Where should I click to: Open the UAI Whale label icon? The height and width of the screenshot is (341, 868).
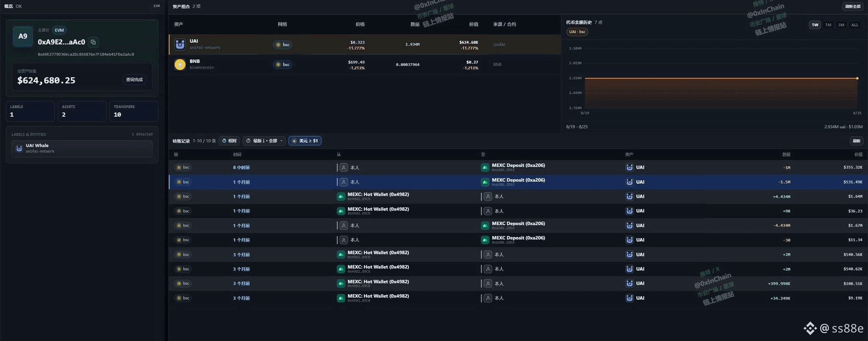19,149
